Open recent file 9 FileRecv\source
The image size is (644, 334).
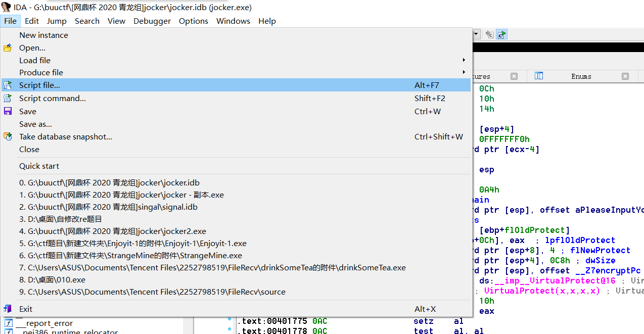(x=236, y=292)
